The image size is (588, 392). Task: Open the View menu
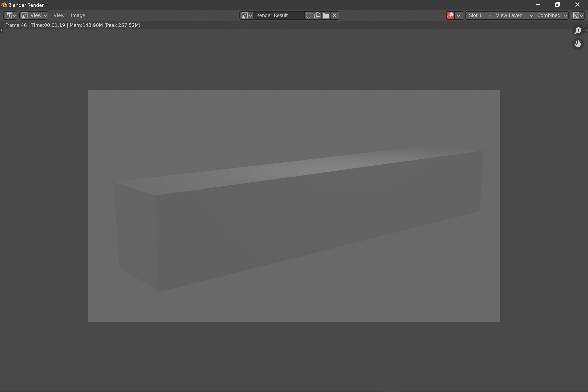(x=59, y=15)
